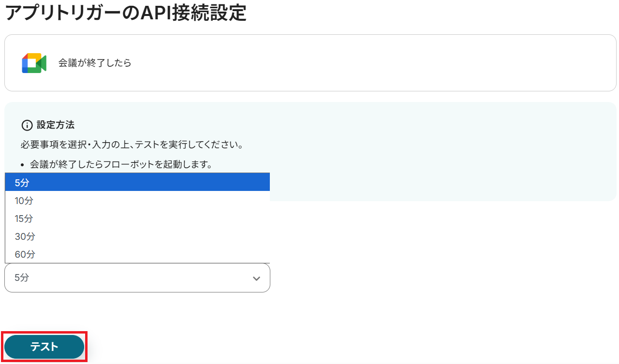Click the chevron arrow in the select box
This screenshot has height=364, width=619.
256,278
